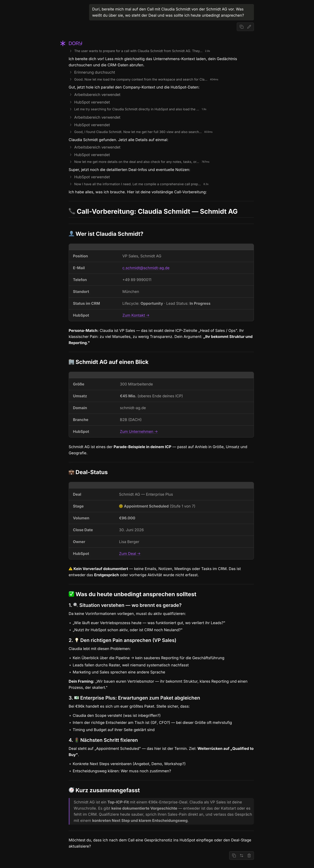
Task: Open the 'Zum Deal' HubSpot link
Action: coord(129,554)
